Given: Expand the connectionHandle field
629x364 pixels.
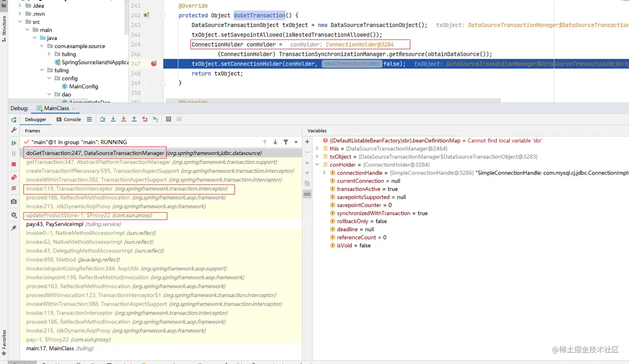Looking at the screenshot, I should pyautogui.click(x=324, y=173).
